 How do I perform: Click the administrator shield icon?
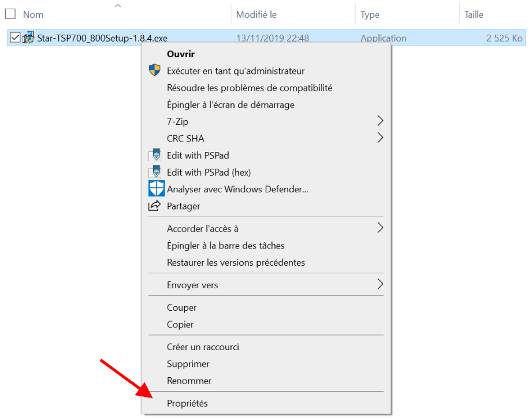(154, 70)
